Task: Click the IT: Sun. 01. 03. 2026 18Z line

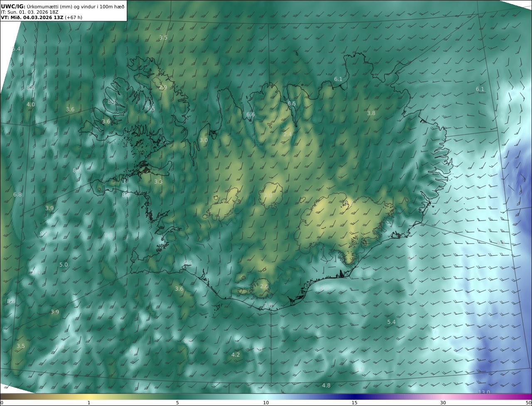Action: (x=30, y=12)
